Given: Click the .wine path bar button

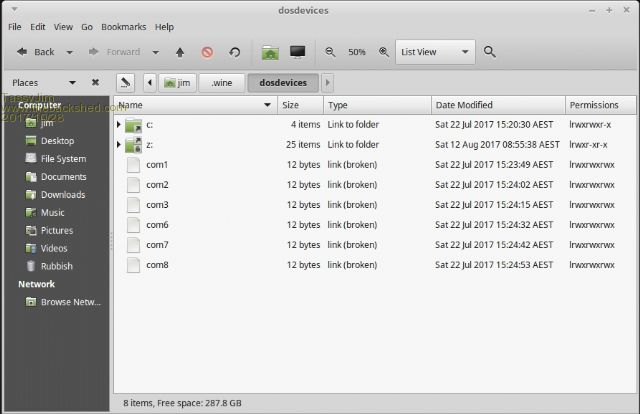Looking at the screenshot, I should pos(222,82).
